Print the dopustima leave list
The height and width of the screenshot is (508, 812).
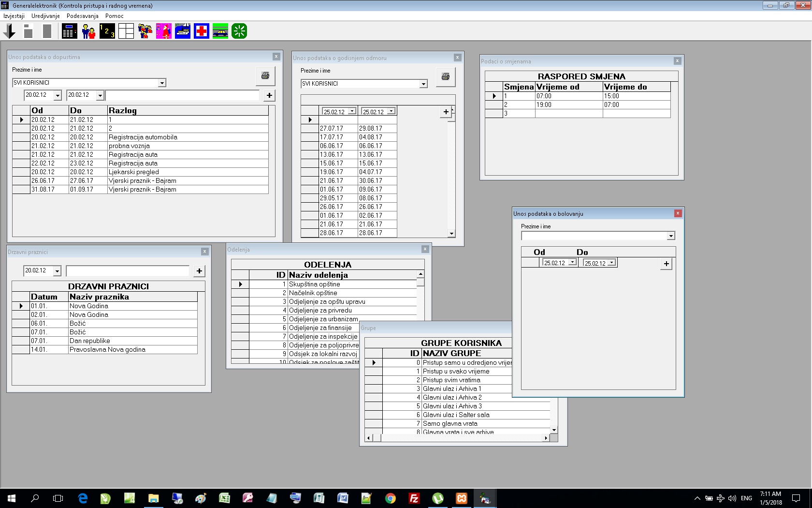point(265,76)
